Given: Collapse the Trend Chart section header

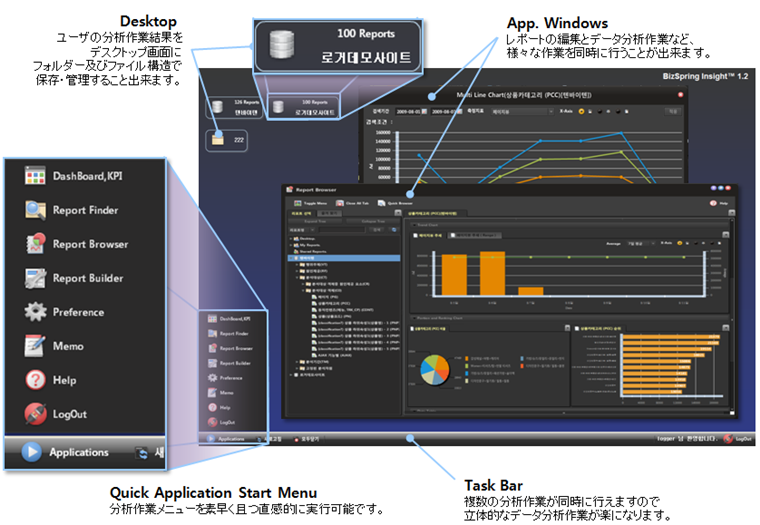Looking at the screenshot, I should tap(415, 225).
